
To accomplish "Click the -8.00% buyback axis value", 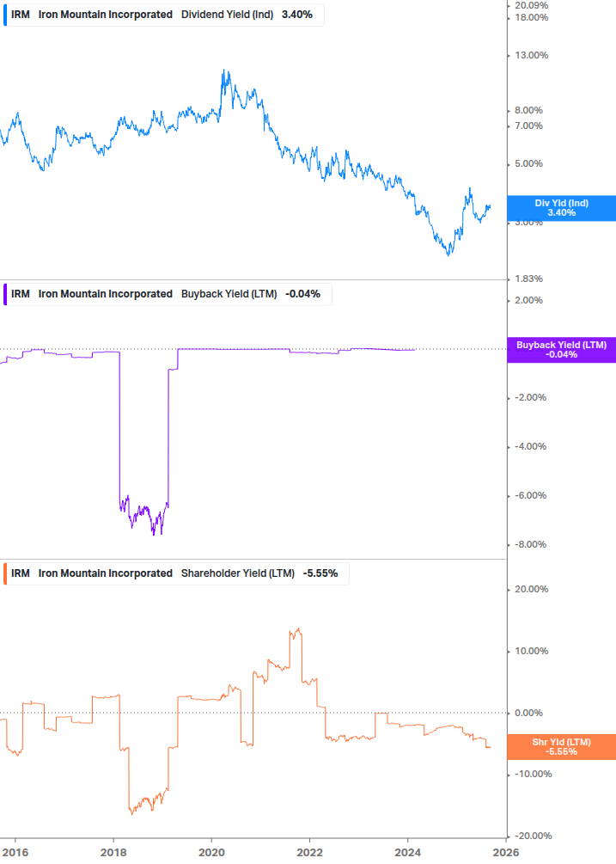I will click(x=530, y=545).
